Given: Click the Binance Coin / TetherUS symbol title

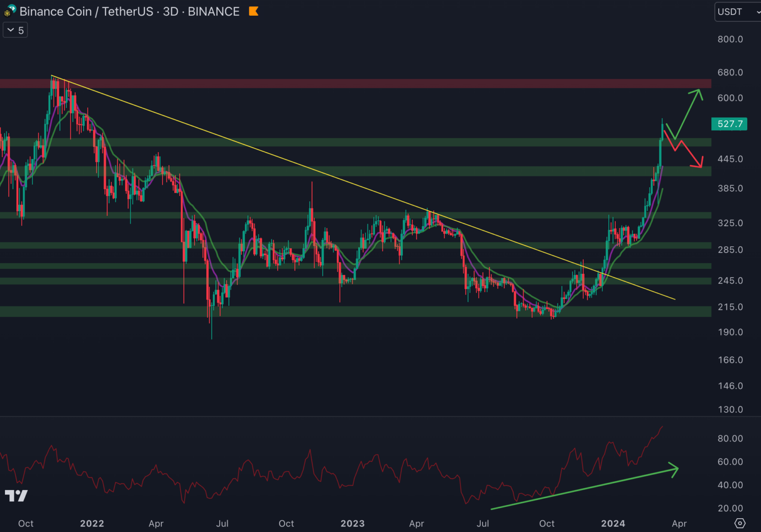Looking at the screenshot, I should [x=86, y=11].
